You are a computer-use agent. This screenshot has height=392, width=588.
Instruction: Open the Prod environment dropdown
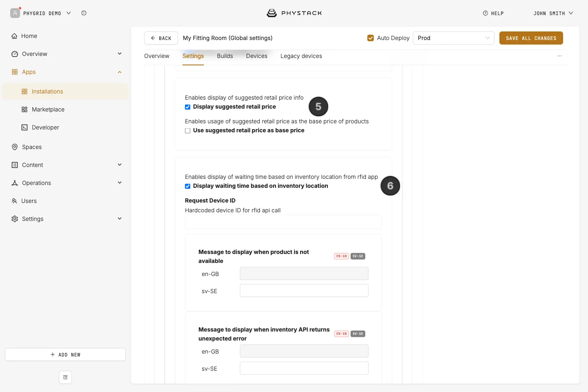tap(454, 38)
